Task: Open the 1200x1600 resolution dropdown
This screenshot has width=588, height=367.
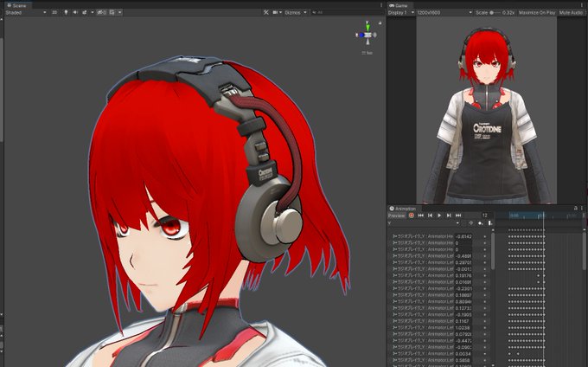Action: 444,12
